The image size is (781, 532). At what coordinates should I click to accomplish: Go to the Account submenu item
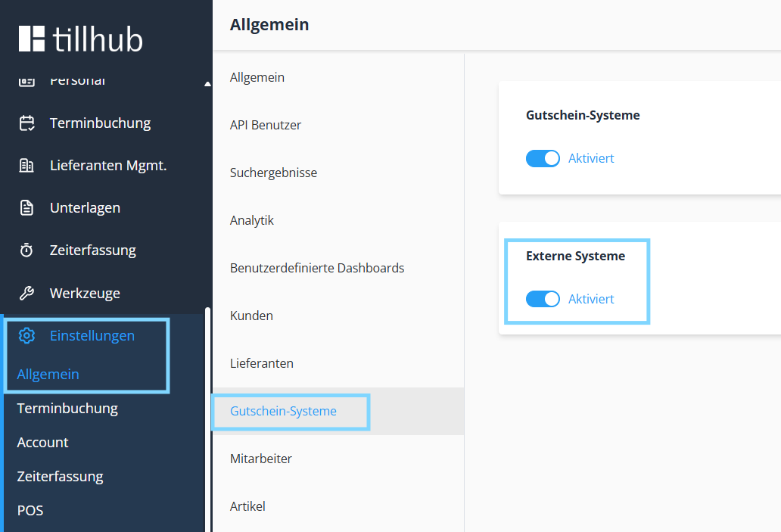tap(42, 443)
